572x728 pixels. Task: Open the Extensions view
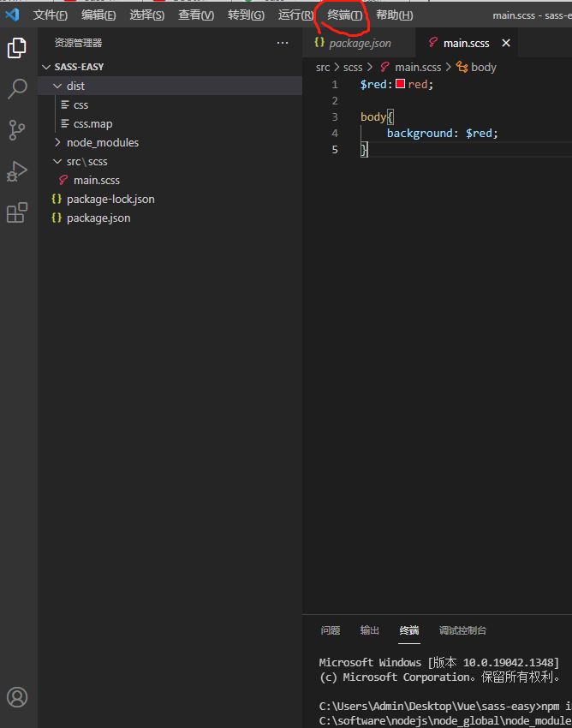pyautogui.click(x=17, y=212)
